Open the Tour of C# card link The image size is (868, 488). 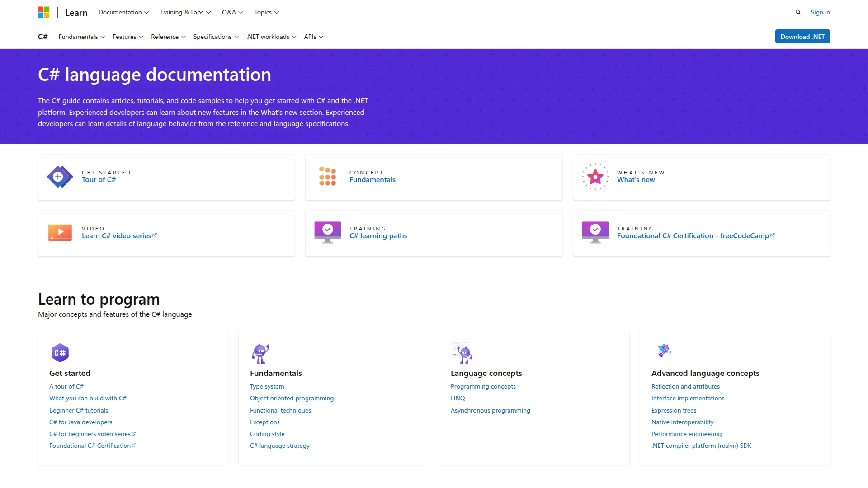click(99, 180)
